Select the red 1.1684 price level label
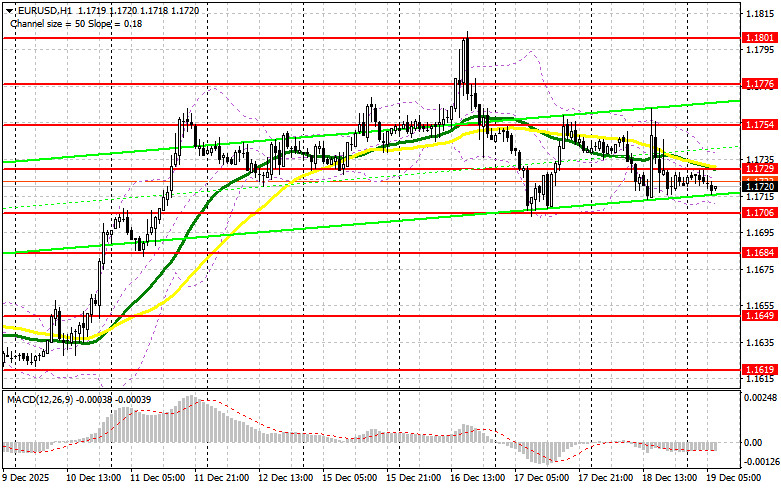Image resolution: width=781 pixels, height=489 pixels. click(x=759, y=253)
